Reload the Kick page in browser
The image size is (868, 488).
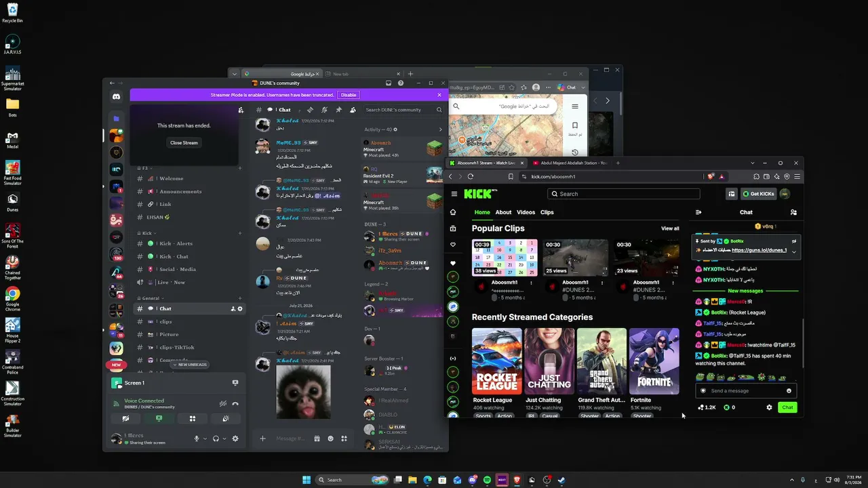coord(470,176)
